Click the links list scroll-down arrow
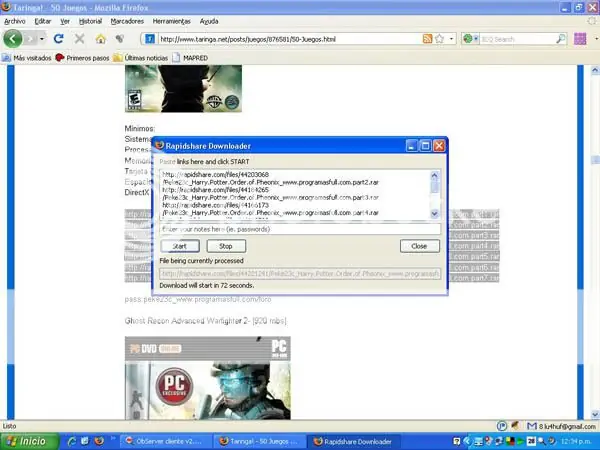 [435, 214]
